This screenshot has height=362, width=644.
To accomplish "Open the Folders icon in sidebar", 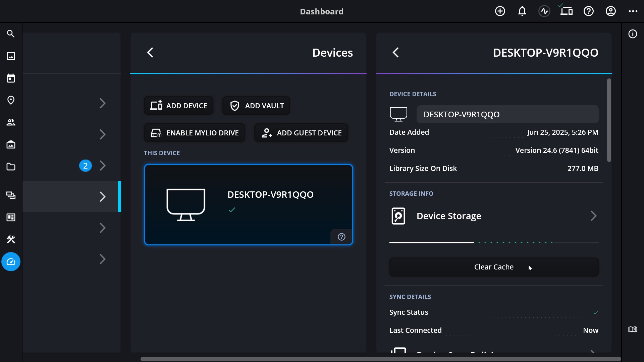I will click(x=11, y=167).
